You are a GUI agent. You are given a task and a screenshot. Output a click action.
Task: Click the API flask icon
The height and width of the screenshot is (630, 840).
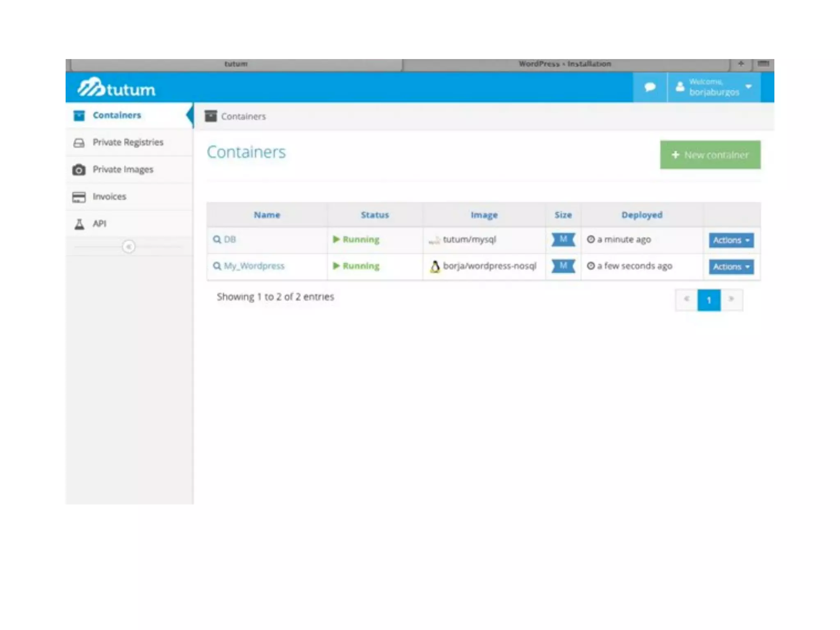[x=79, y=224]
